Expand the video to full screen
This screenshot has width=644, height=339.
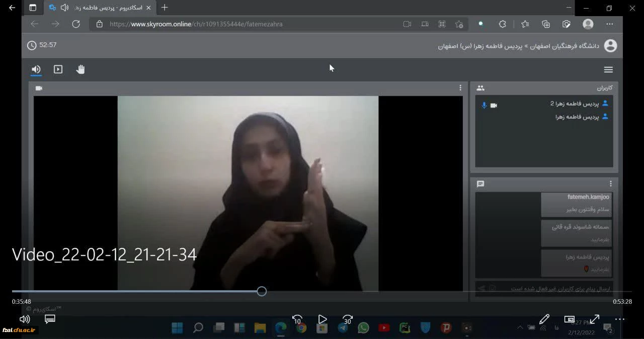tap(595, 319)
